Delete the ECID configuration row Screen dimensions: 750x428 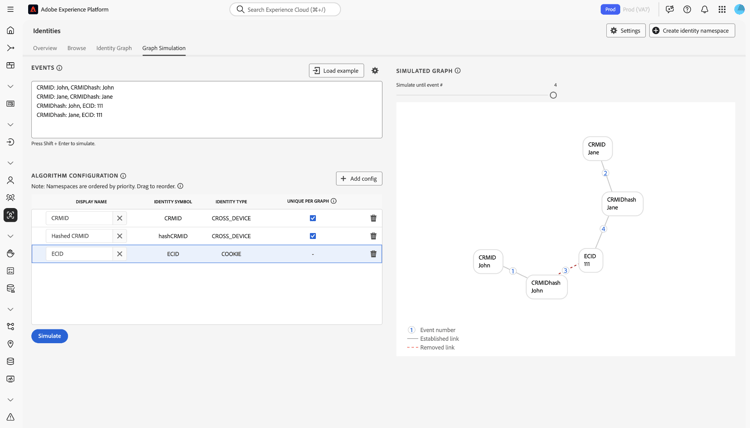click(x=374, y=254)
